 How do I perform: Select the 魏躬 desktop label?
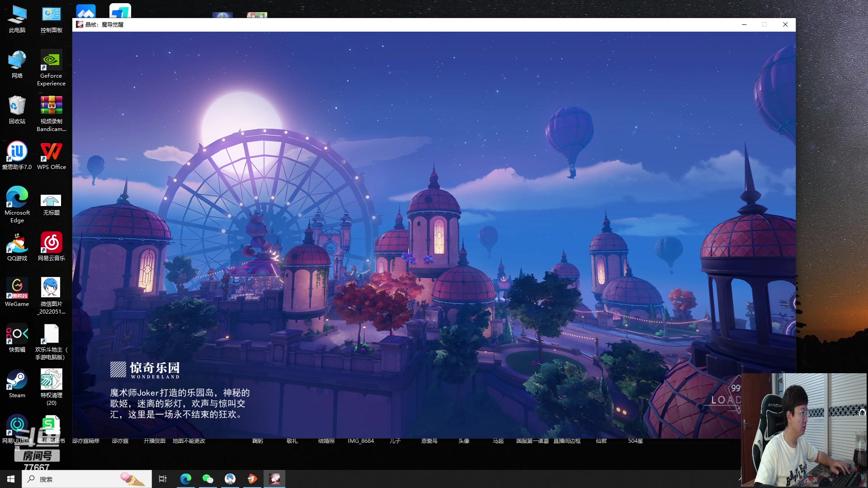tap(258, 441)
